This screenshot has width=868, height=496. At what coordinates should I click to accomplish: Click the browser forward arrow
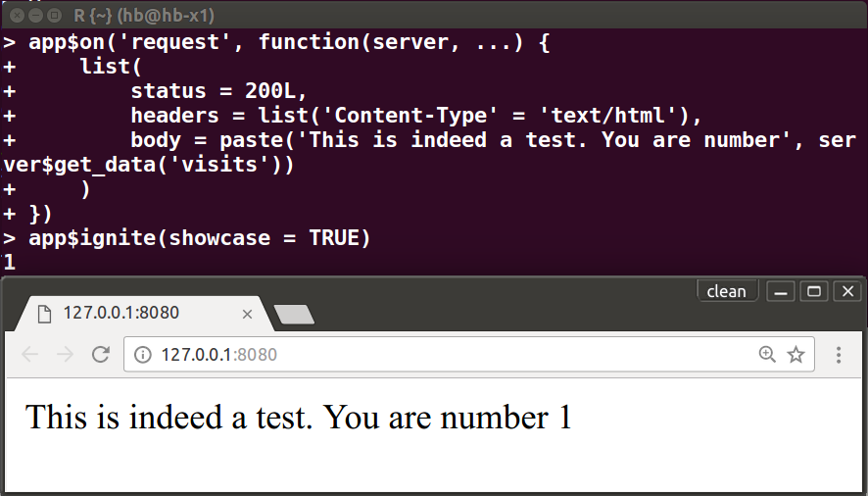(x=65, y=355)
